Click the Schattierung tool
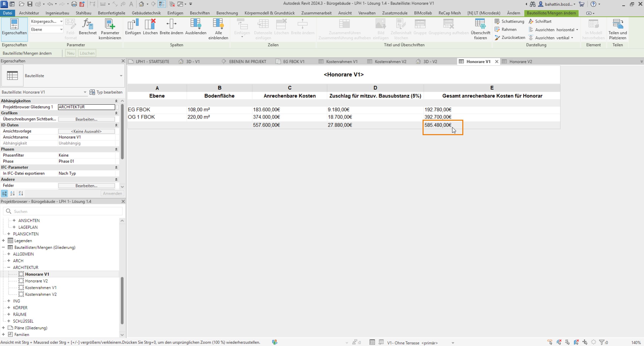This screenshot has width=644, height=346. [509, 21]
